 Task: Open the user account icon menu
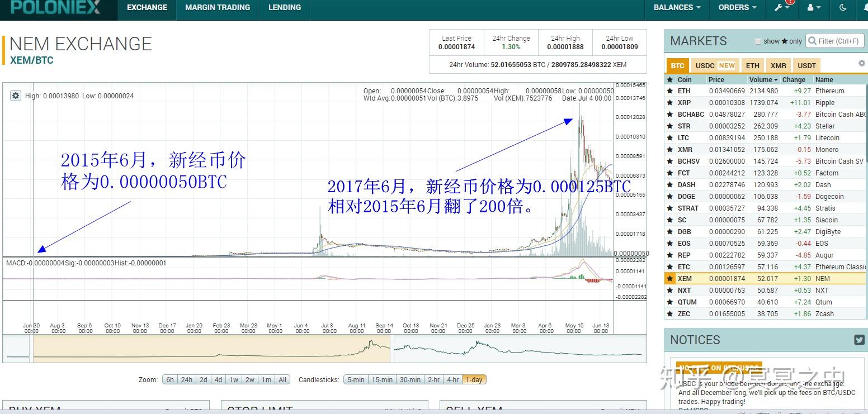(x=814, y=7)
